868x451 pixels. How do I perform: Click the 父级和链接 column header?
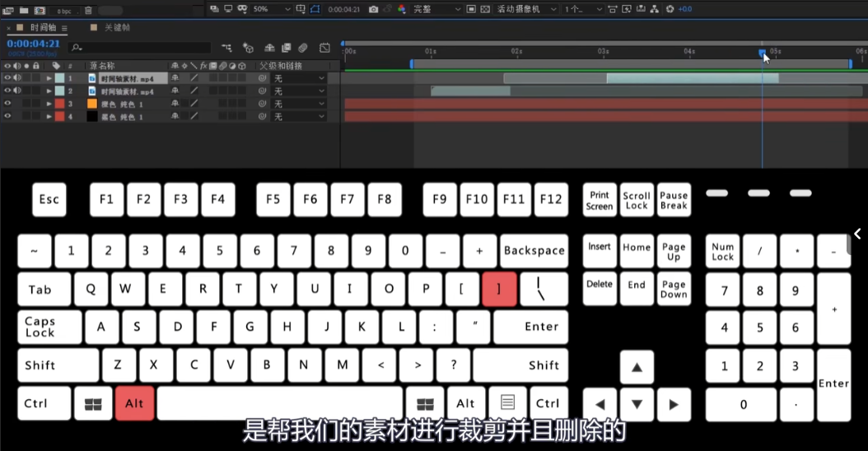click(281, 65)
